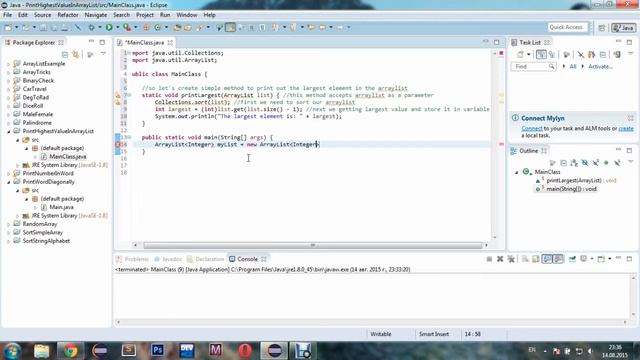
Task: Click the editor horizontal scrollbar thumb
Action: (313, 245)
